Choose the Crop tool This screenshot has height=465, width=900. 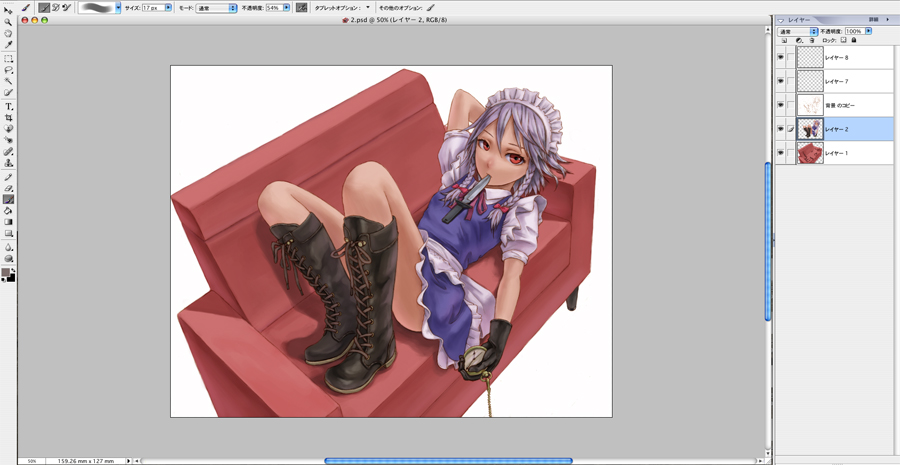8,118
